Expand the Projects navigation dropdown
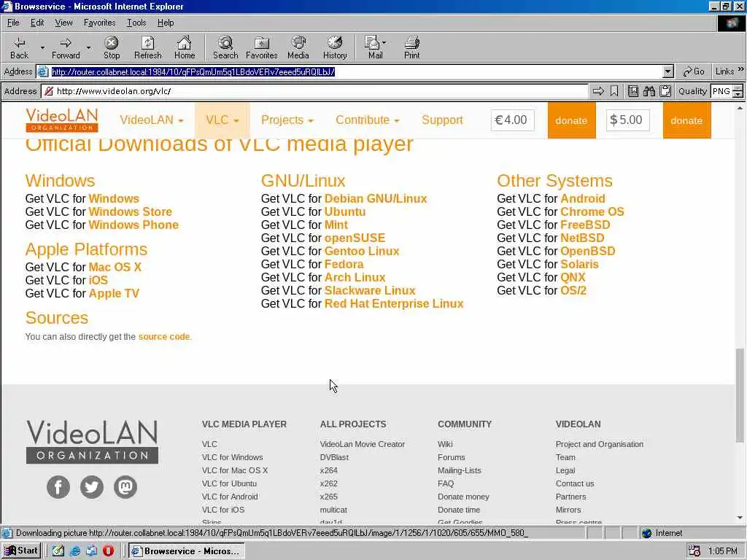Image resolution: width=747 pixels, height=560 pixels. click(x=287, y=120)
